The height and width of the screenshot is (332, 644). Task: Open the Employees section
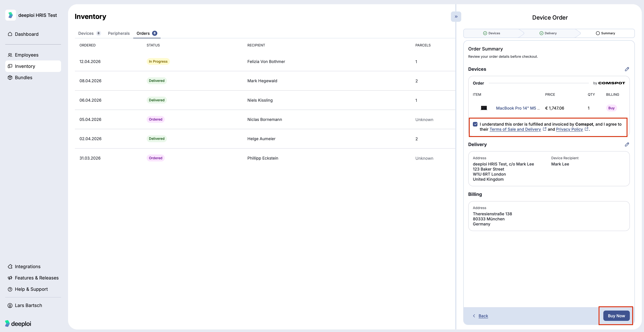pos(33,55)
